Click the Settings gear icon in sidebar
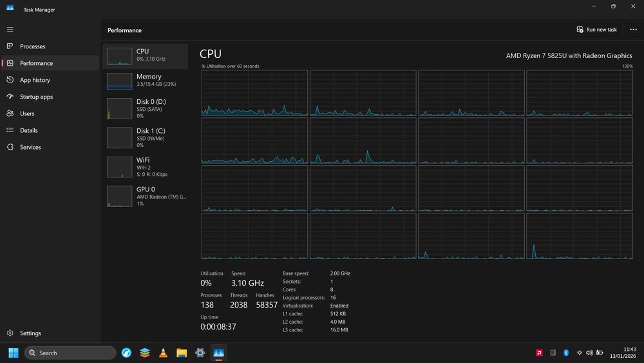 click(10, 333)
